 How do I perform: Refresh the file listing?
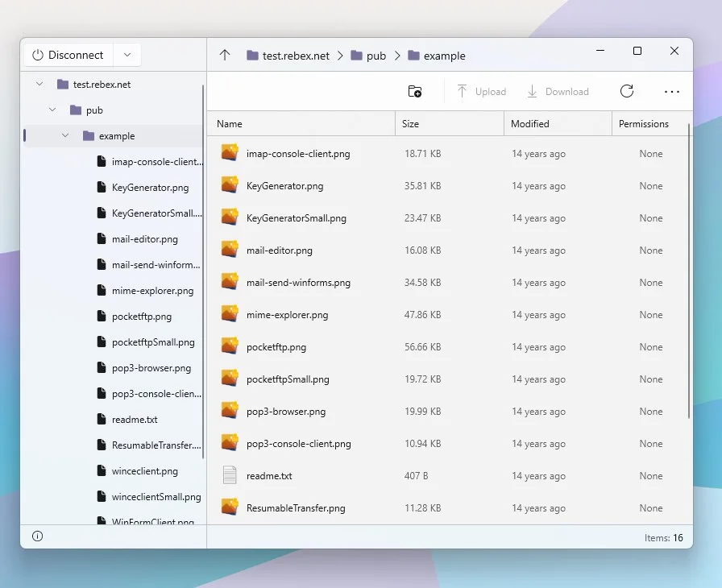click(627, 91)
